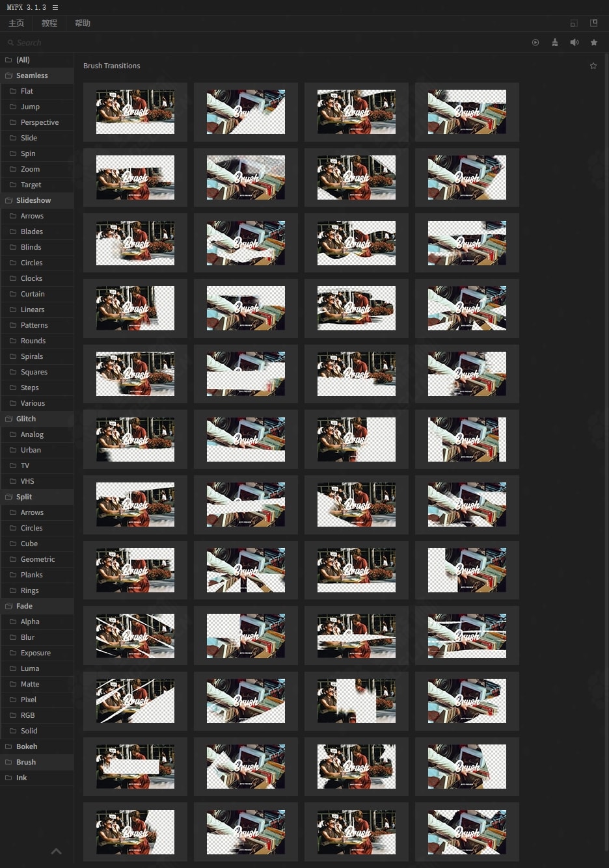Toggle the auto-play preview icon
The image size is (609, 868).
(x=535, y=42)
